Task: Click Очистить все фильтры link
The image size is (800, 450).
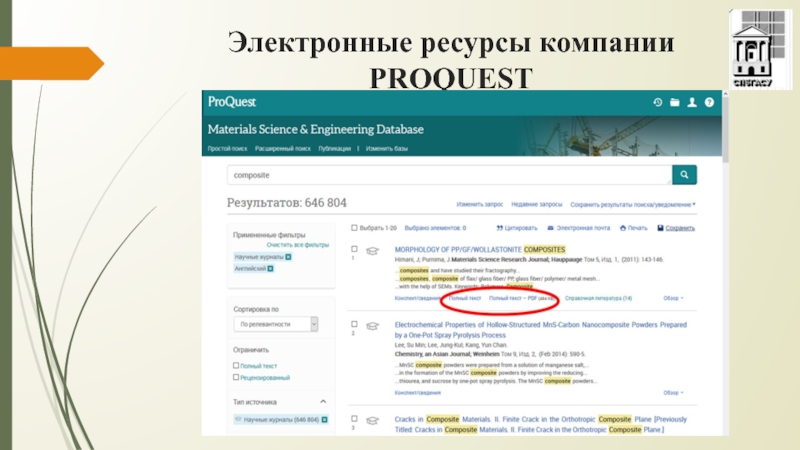Action: pos(297,244)
